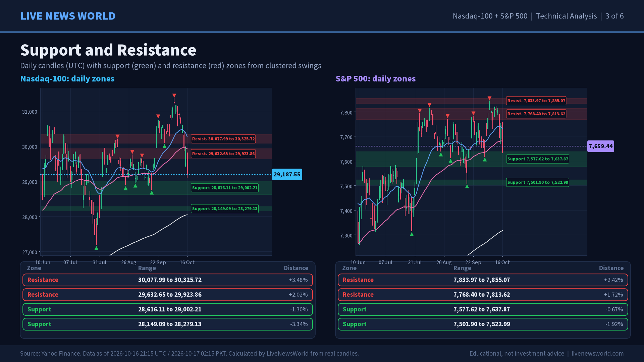The width and height of the screenshot is (644, 362).
Task: Click table range 7,577.62 to 7,637.87
Action: tap(482, 309)
